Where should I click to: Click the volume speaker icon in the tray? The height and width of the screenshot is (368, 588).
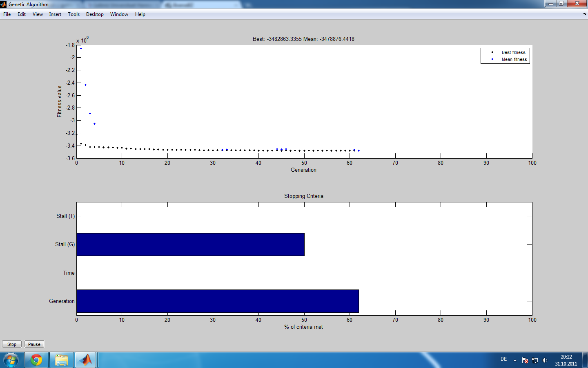tap(545, 360)
